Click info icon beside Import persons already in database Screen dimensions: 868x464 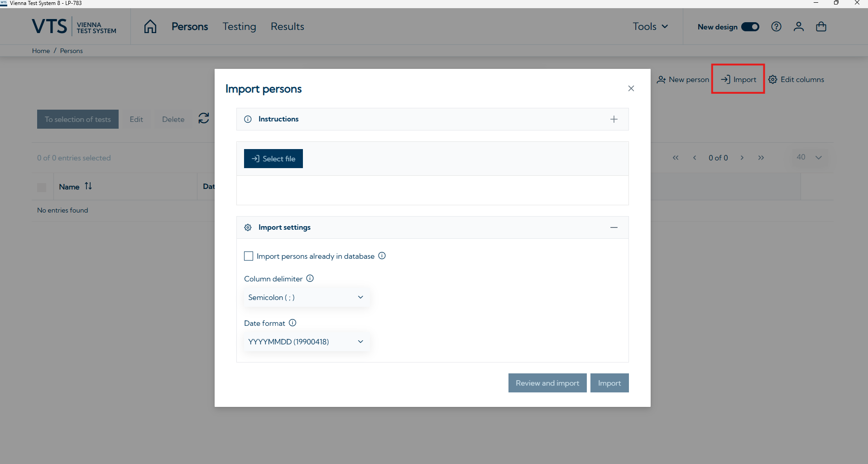[x=382, y=256]
